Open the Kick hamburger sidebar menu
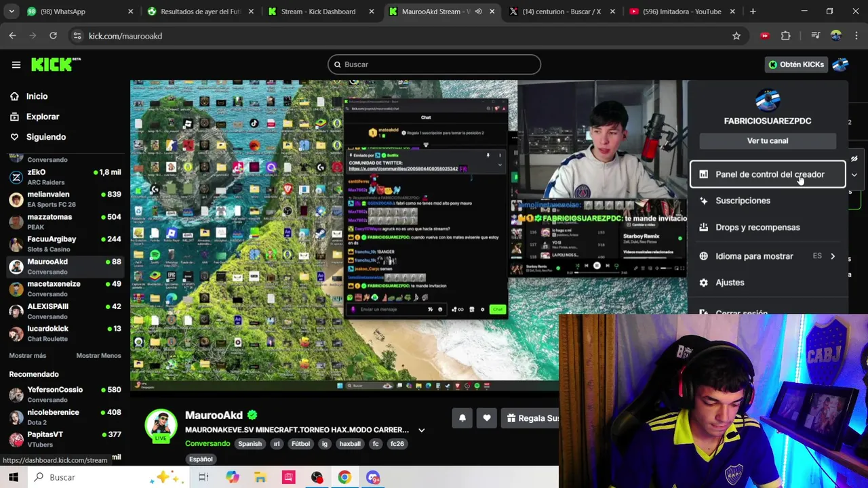This screenshot has height=488, width=868. pyautogui.click(x=16, y=64)
